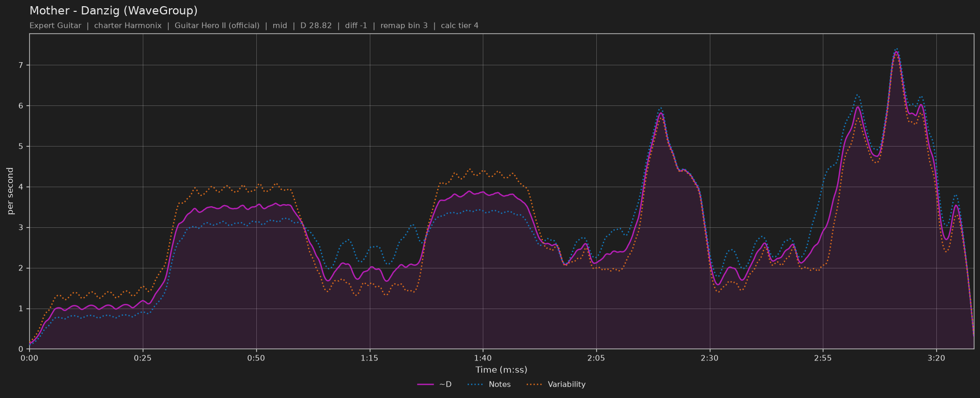Click the '0:50' time tick label
This screenshot has height=398, width=980.
(x=256, y=358)
